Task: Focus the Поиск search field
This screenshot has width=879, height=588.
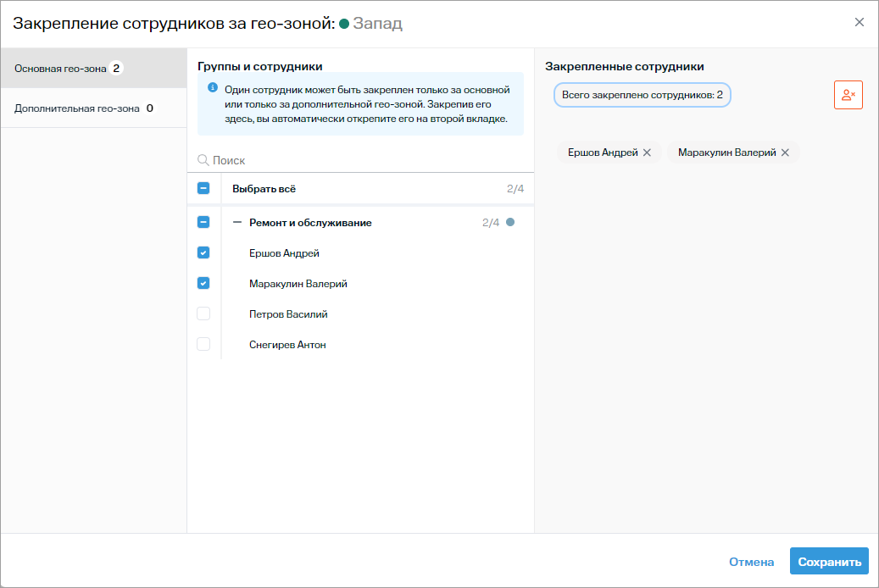Action: click(x=364, y=160)
